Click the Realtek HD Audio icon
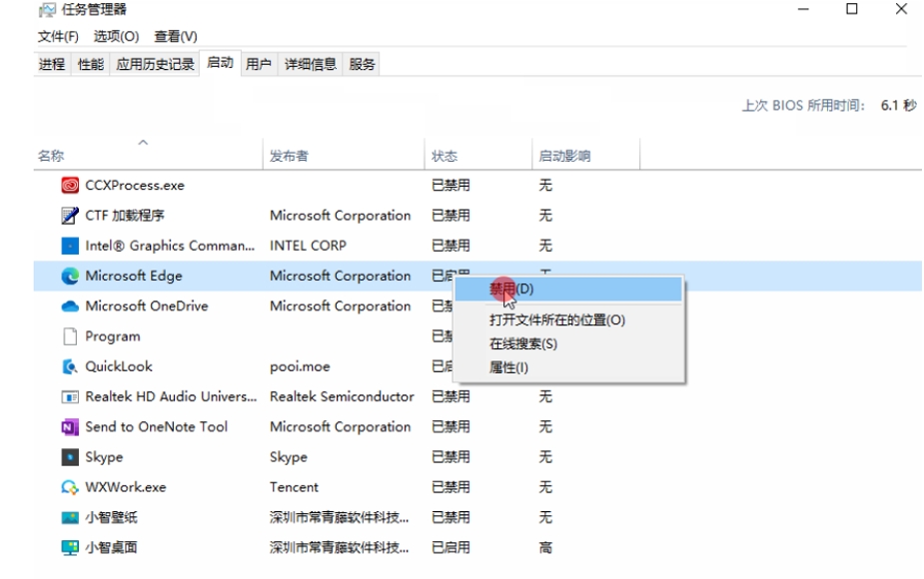Image resolution: width=924 pixels, height=579 pixels. (70, 397)
